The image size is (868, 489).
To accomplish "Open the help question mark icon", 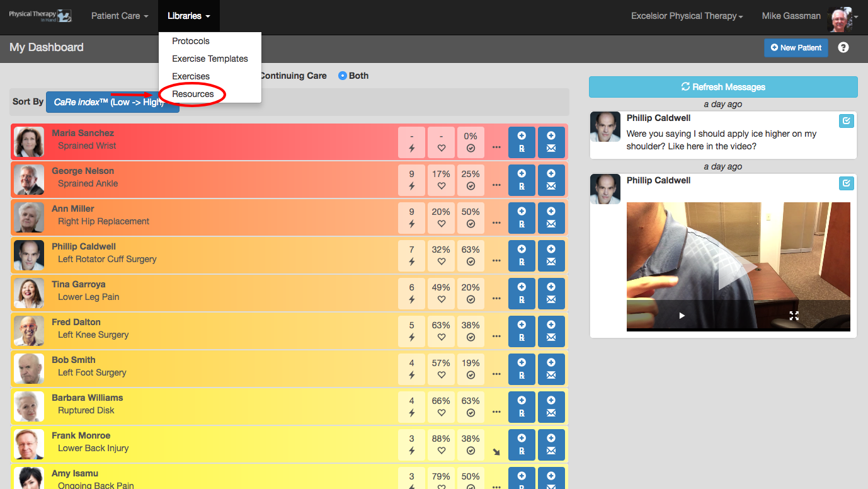I will tap(843, 47).
